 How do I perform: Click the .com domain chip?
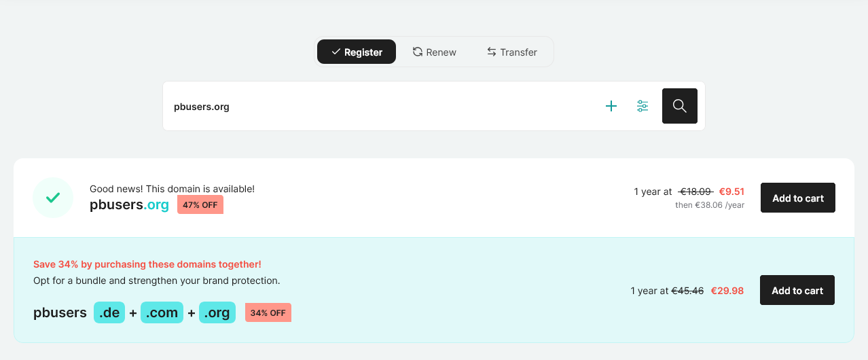[x=162, y=312]
